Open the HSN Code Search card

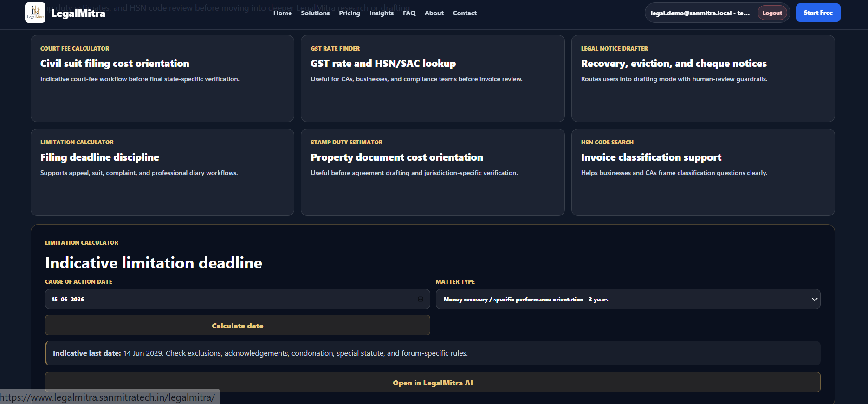(703, 172)
